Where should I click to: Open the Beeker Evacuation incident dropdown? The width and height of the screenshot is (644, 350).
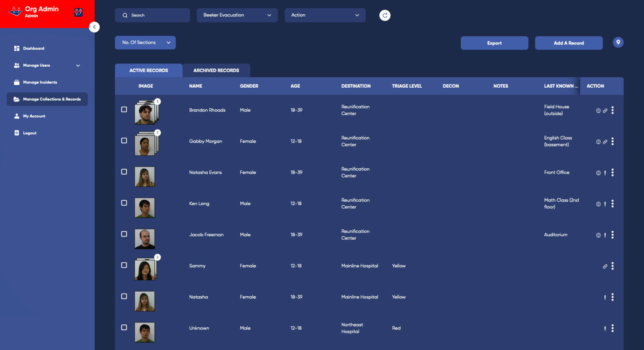(237, 15)
